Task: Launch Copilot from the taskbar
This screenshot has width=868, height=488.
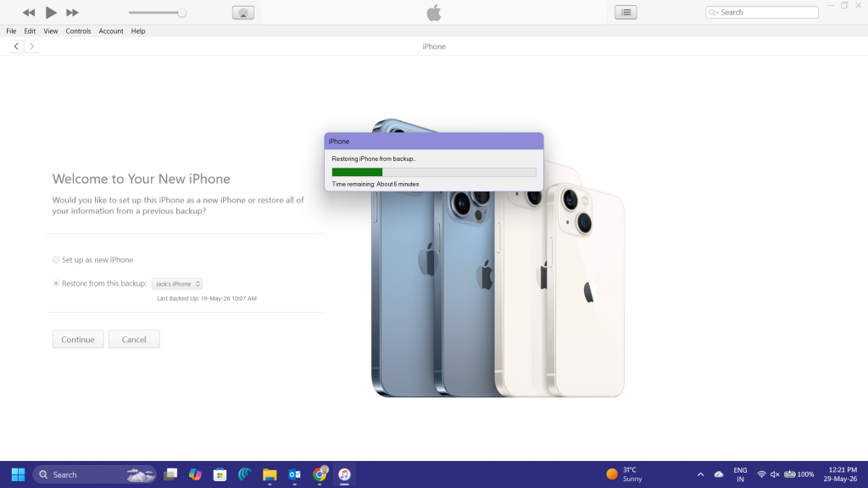Action: (195, 474)
